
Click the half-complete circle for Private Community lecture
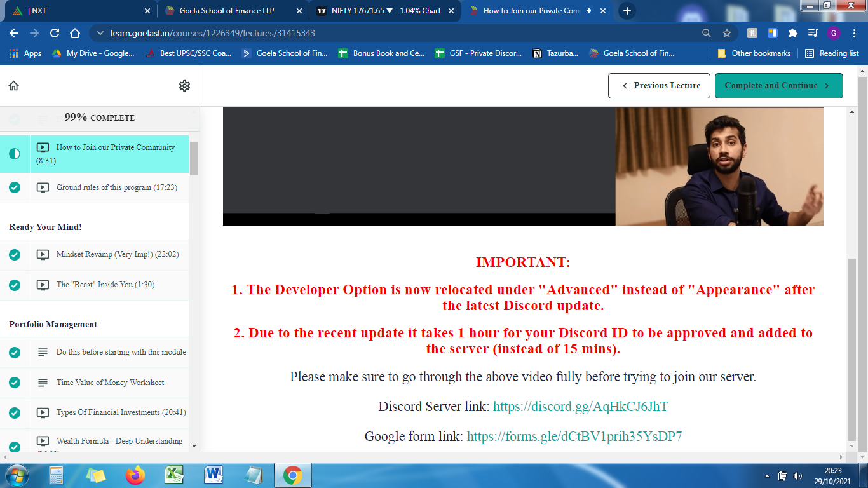pyautogui.click(x=15, y=154)
